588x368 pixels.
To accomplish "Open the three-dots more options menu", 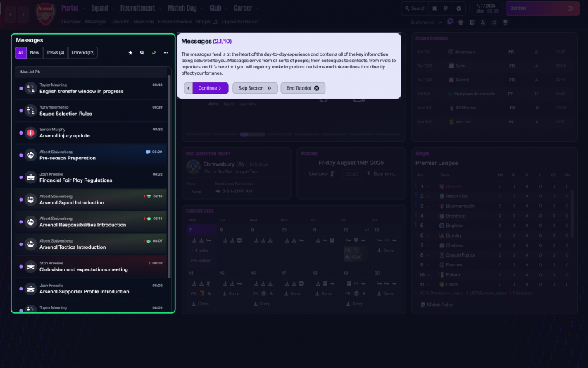I will pos(166,53).
